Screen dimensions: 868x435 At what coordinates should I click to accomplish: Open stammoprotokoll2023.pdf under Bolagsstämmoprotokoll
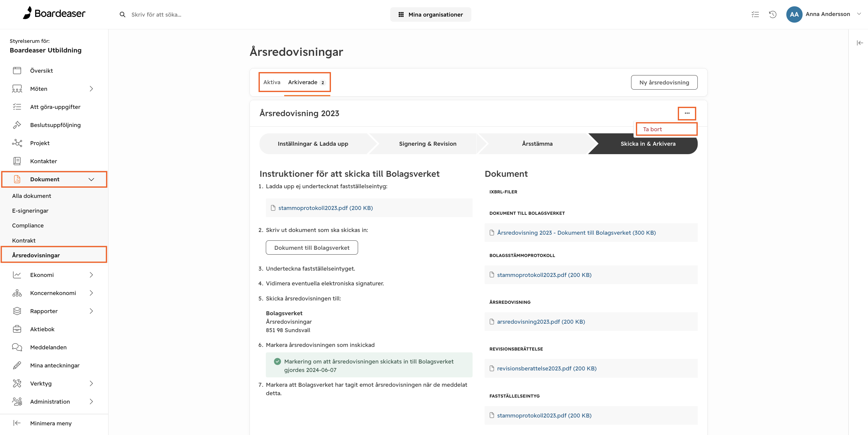click(x=544, y=275)
